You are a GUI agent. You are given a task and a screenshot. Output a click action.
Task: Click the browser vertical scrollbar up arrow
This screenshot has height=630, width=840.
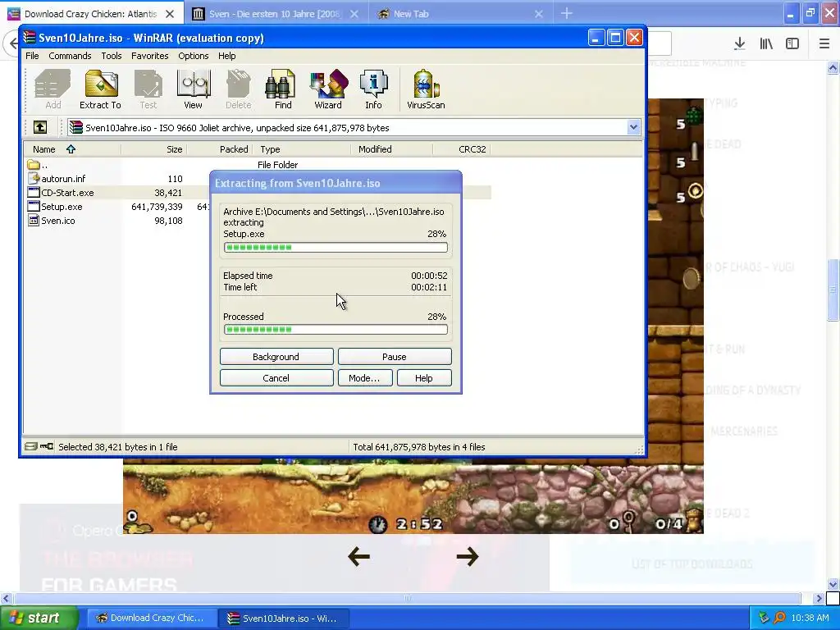(x=833, y=67)
